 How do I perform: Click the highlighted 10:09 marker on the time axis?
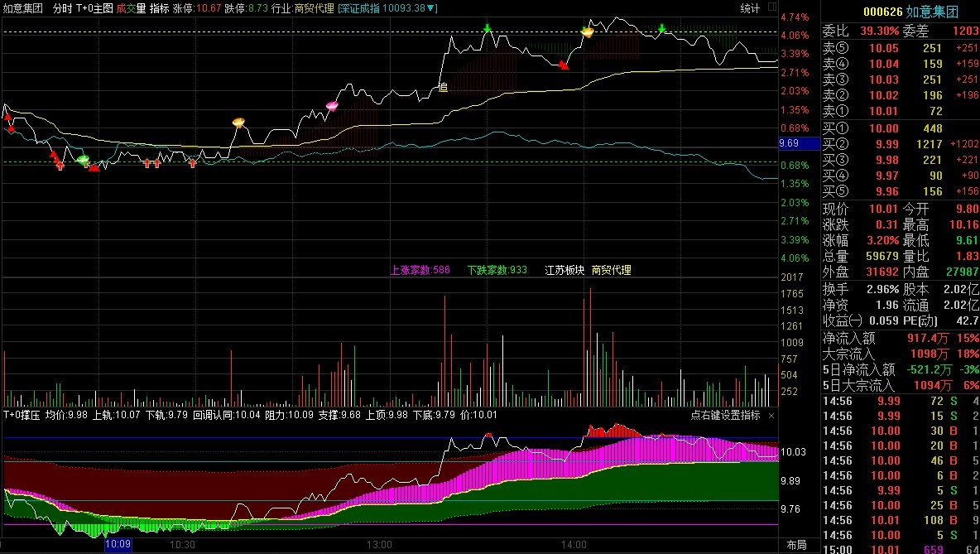pyautogui.click(x=118, y=545)
